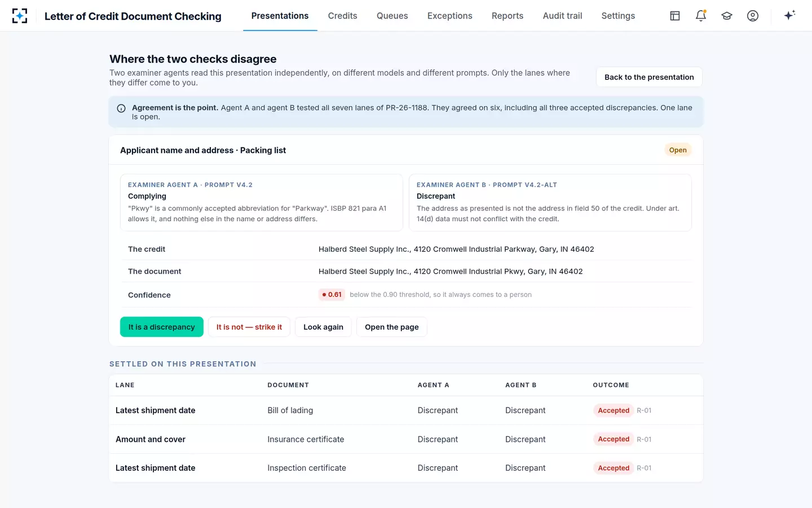
Task: Click the Look again button
Action: pyautogui.click(x=323, y=327)
